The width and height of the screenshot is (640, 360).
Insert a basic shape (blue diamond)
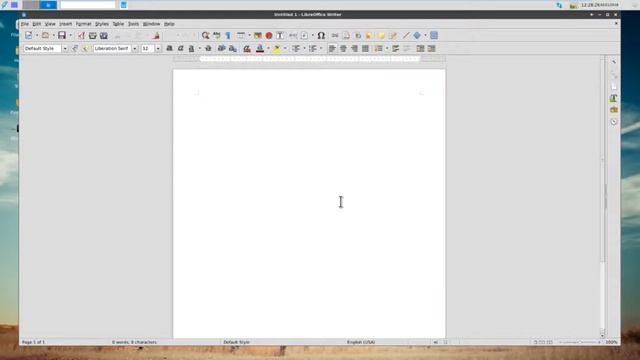(x=417, y=36)
